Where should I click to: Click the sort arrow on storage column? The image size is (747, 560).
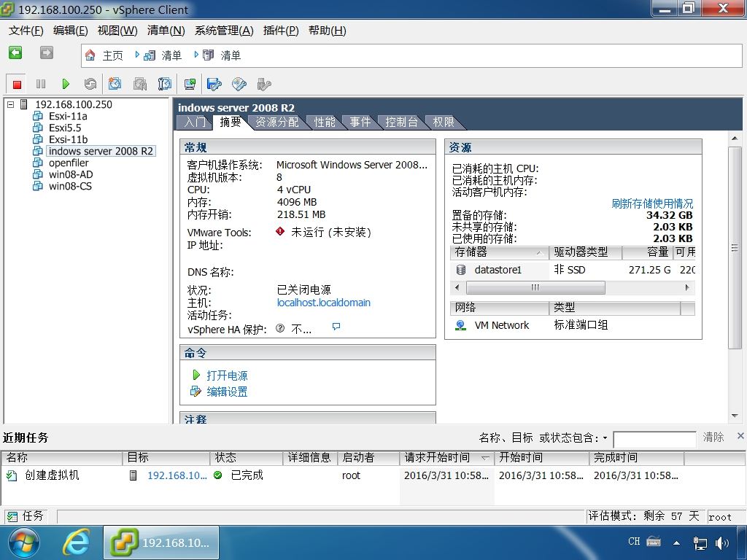tap(539, 253)
